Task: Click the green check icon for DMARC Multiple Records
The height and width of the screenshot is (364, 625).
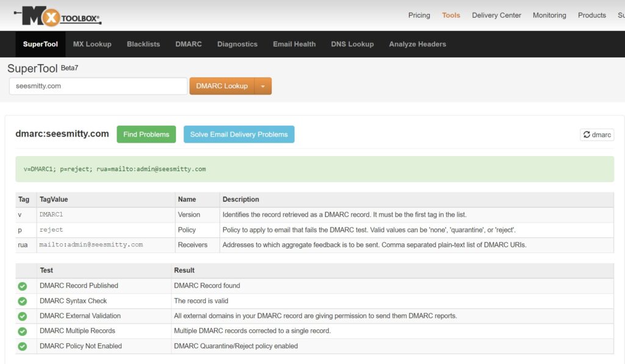Action: click(x=23, y=331)
